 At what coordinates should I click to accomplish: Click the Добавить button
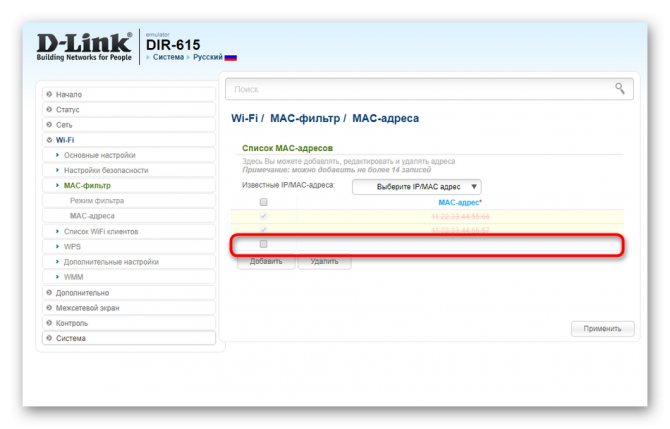tap(266, 262)
